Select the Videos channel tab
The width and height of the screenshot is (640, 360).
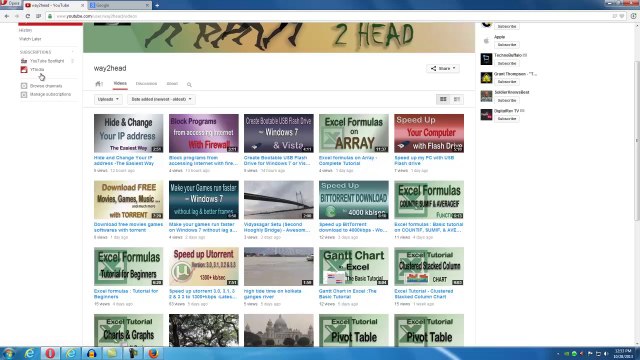[x=120, y=83]
